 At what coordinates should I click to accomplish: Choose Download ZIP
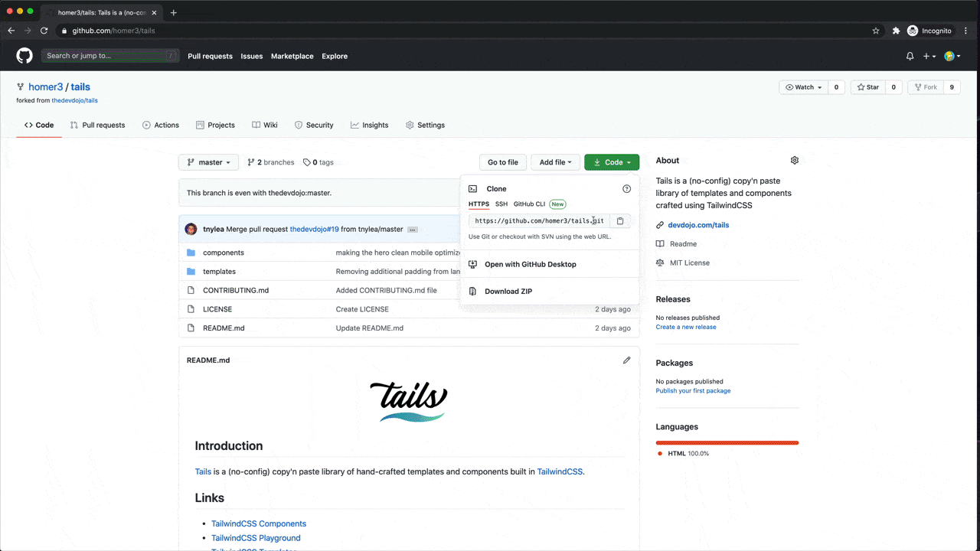508,291
